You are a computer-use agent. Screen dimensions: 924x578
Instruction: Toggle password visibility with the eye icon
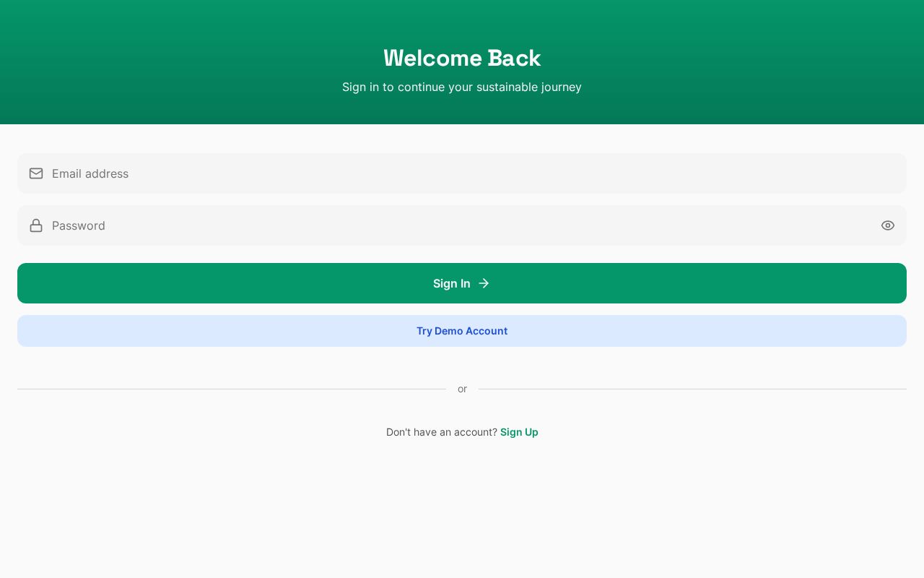click(888, 225)
